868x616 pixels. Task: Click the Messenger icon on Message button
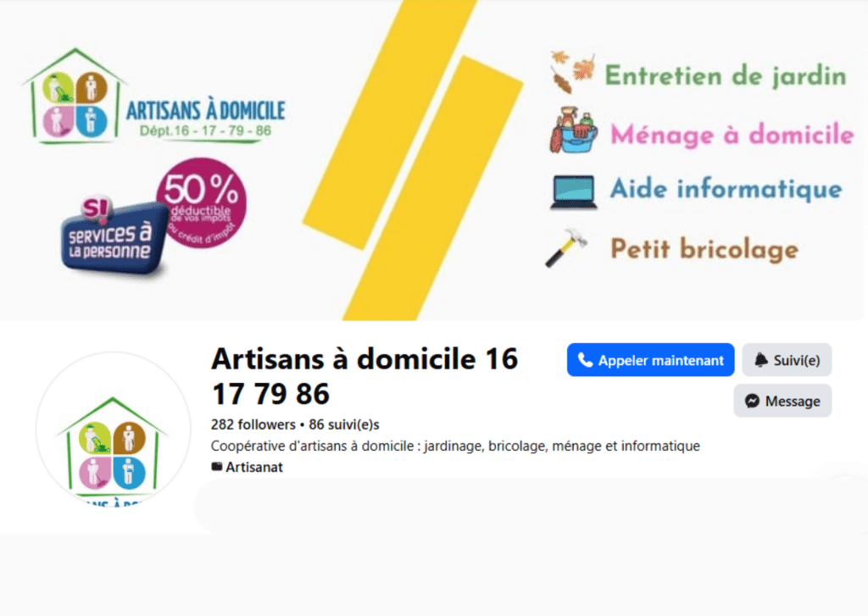[751, 402]
